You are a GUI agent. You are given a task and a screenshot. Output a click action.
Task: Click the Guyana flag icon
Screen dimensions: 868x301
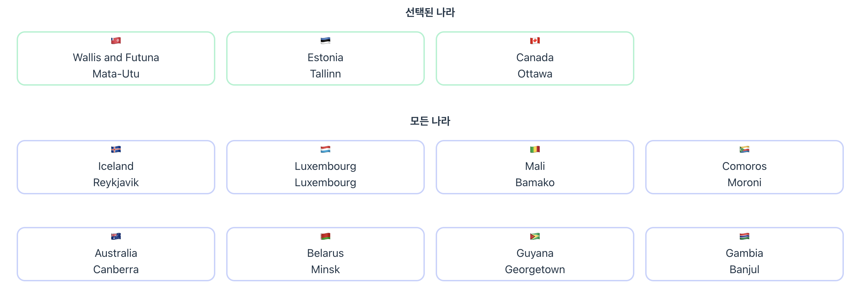535,236
